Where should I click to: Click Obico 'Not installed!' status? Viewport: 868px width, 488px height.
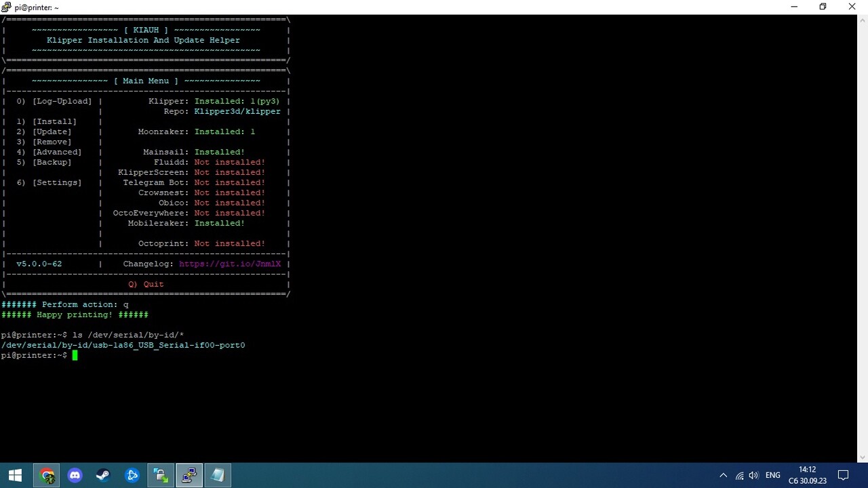(230, 203)
